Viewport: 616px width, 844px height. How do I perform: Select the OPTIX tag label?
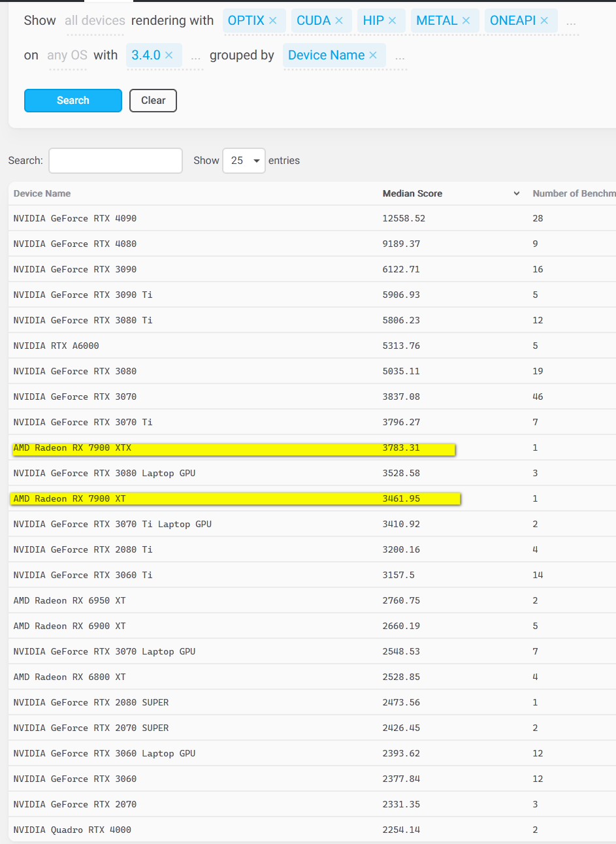point(246,21)
